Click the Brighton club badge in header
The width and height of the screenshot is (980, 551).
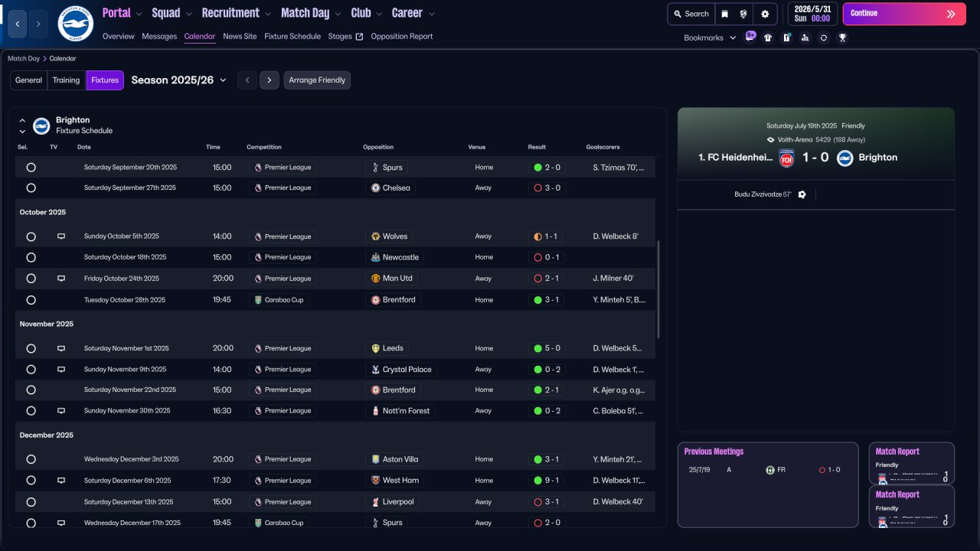(76, 24)
